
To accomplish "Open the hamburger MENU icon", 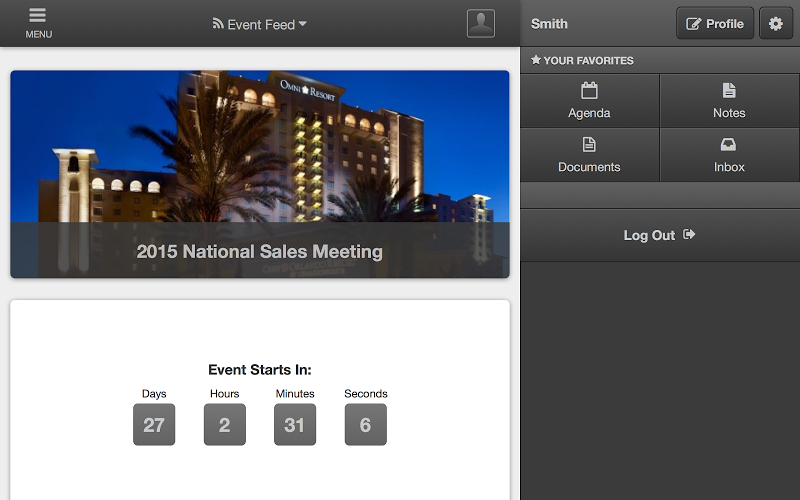I will pyautogui.click(x=38, y=16).
